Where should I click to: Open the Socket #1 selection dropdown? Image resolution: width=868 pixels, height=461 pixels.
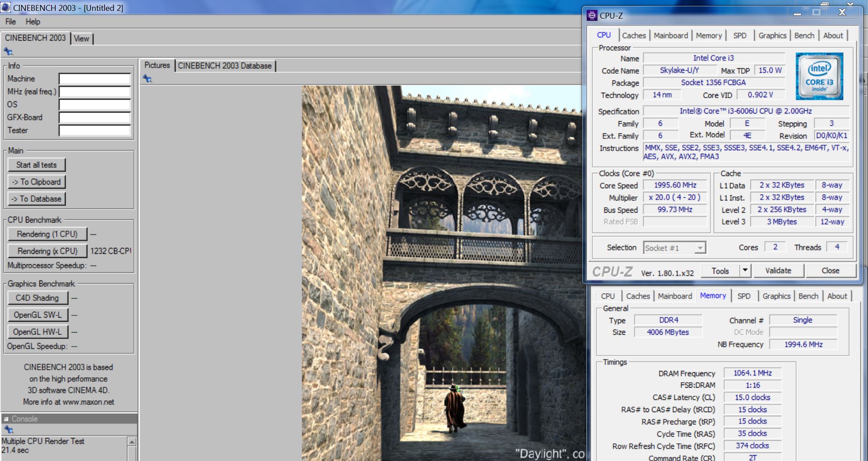(x=700, y=248)
